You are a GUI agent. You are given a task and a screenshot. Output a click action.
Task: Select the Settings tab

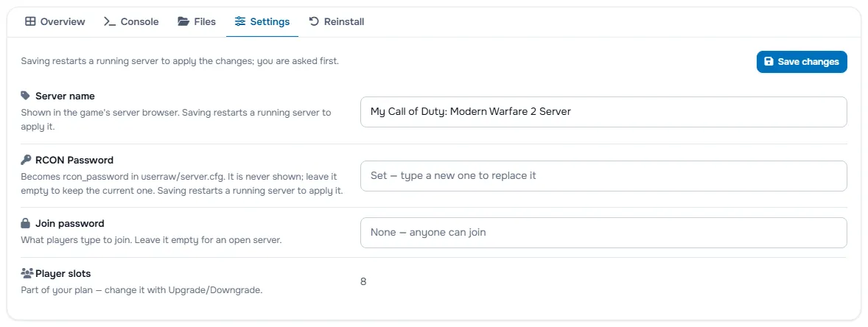click(x=262, y=21)
